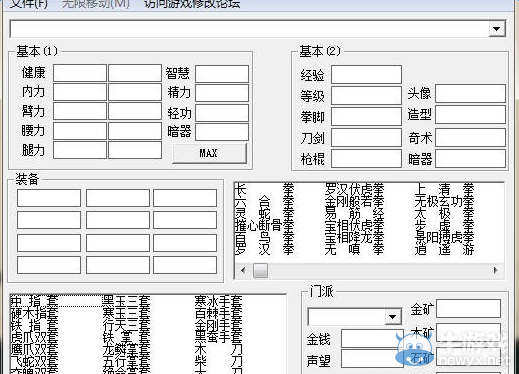Click the 金矿 input field
519x374 pixels.
pos(468,308)
